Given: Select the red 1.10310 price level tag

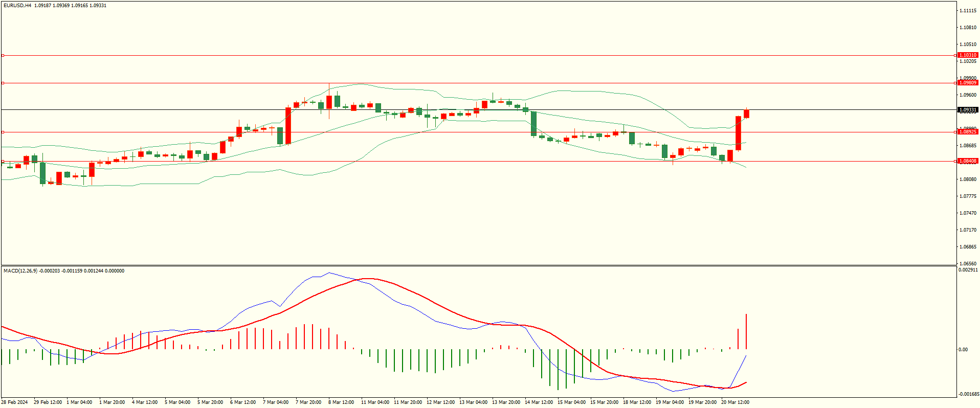Looking at the screenshot, I should coord(968,55).
